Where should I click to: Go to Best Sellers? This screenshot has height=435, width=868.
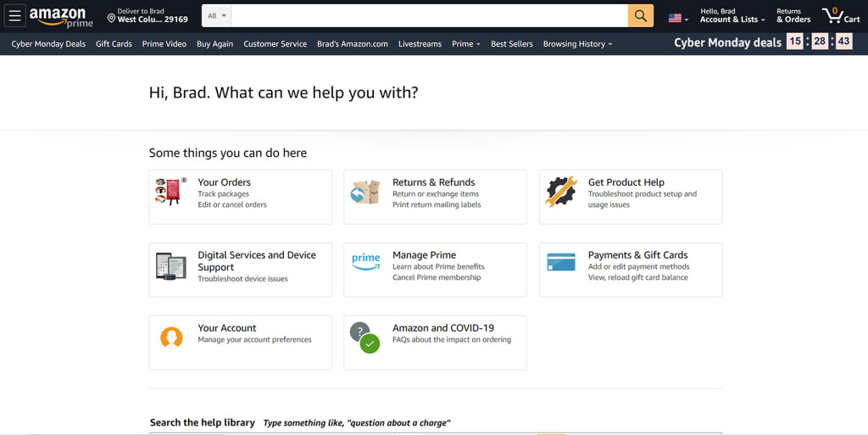click(511, 44)
